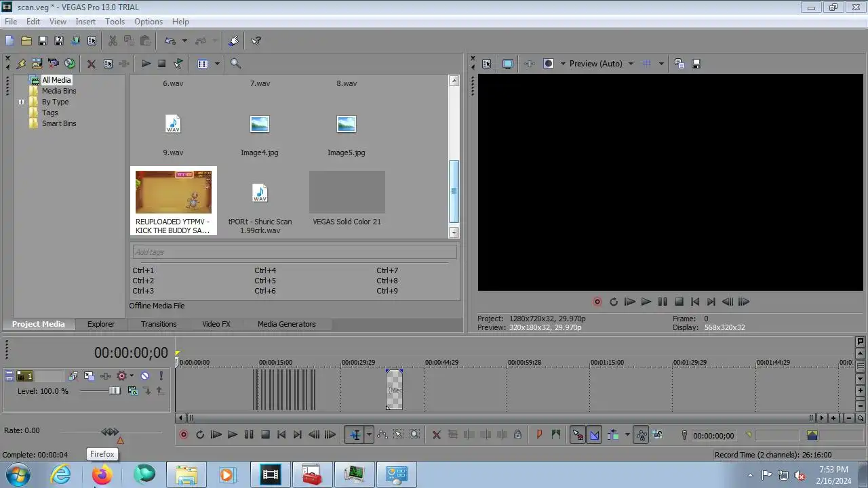Click the Capture Video icon
Image resolution: width=868 pixels, height=488 pixels.
click(53, 64)
